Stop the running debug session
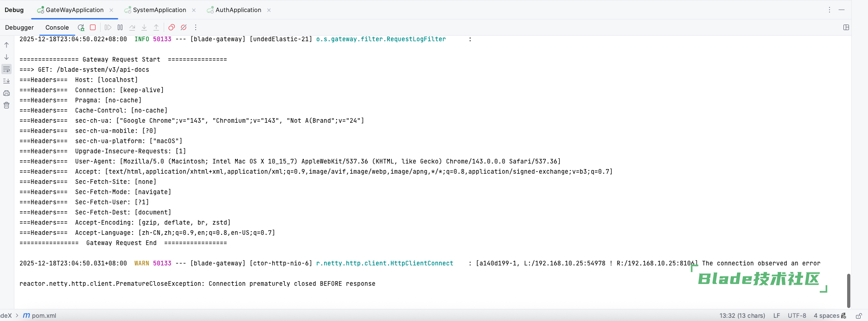The image size is (868, 321). click(x=93, y=28)
